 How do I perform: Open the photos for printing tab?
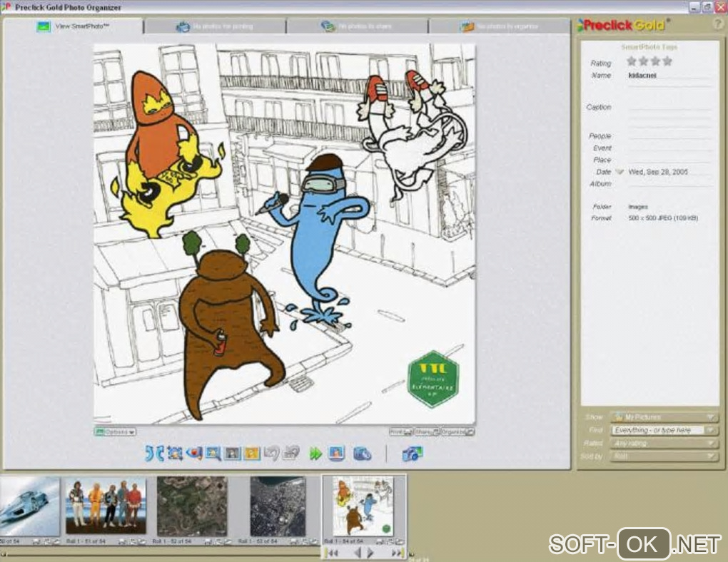click(x=215, y=26)
